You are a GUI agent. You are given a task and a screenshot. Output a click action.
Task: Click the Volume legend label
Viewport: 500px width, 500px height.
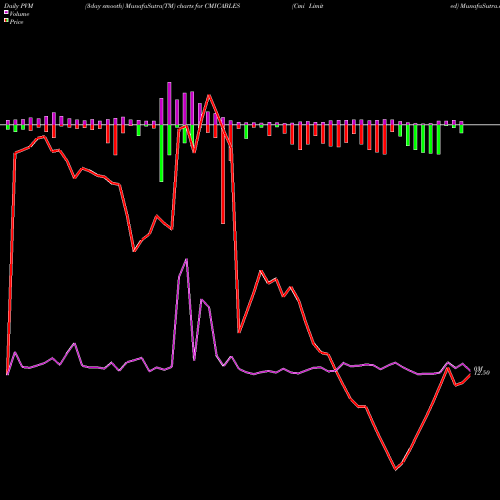coord(19,14)
